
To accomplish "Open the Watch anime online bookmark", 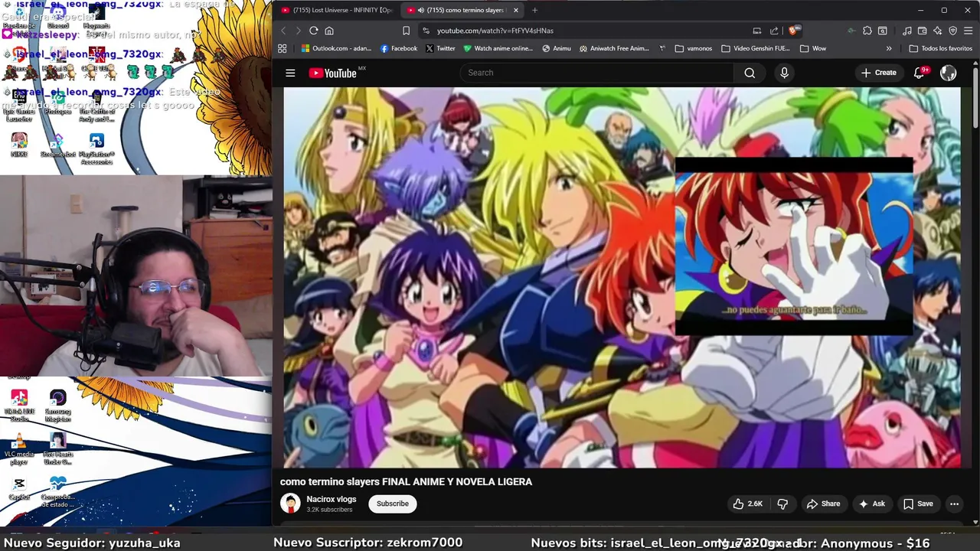I will (x=498, y=48).
